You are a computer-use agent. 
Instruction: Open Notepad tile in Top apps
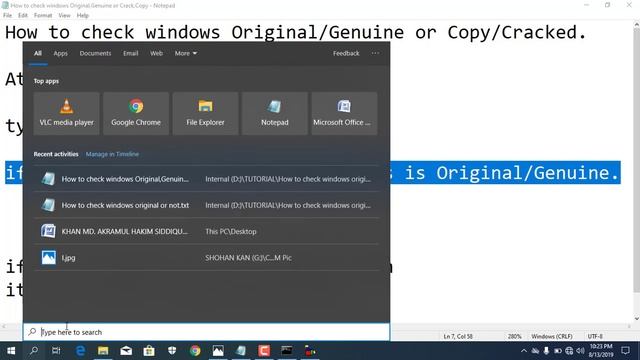click(x=275, y=113)
